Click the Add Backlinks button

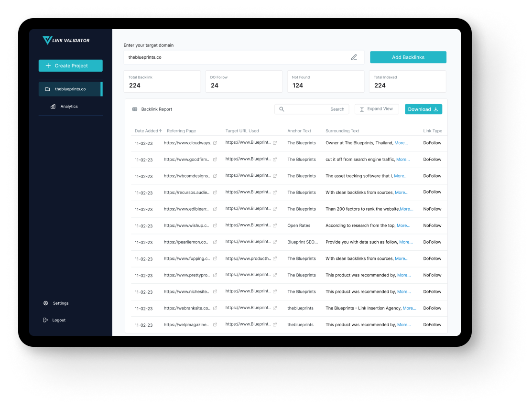(x=408, y=57)
